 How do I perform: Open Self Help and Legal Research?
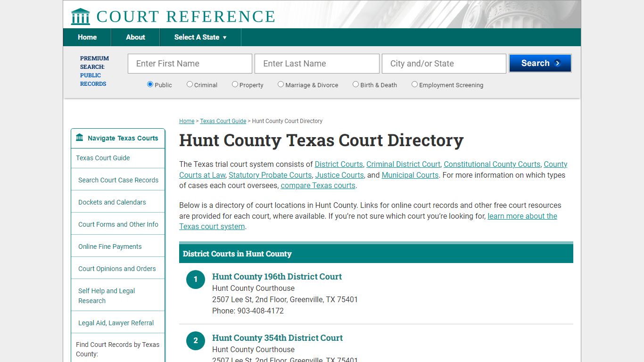(x=118, y=296)
